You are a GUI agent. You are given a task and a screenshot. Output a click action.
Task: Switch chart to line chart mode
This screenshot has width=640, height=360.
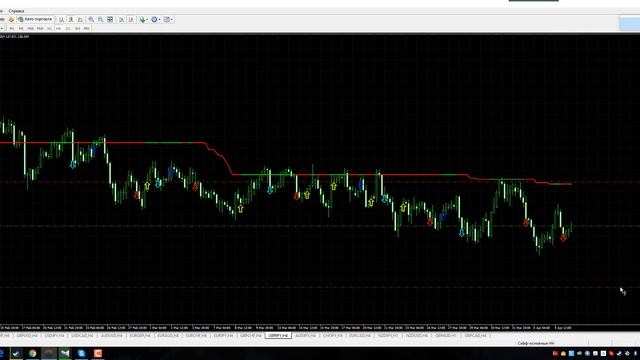click(80, 19)
